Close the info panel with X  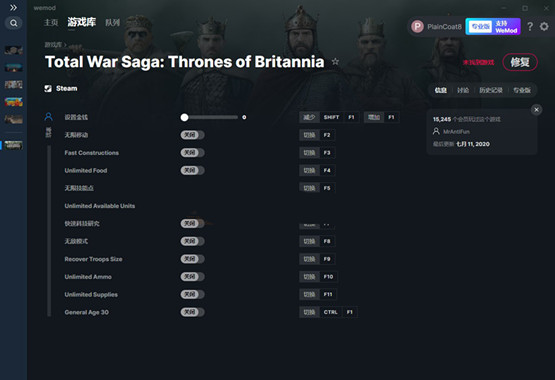coord(536,110)
